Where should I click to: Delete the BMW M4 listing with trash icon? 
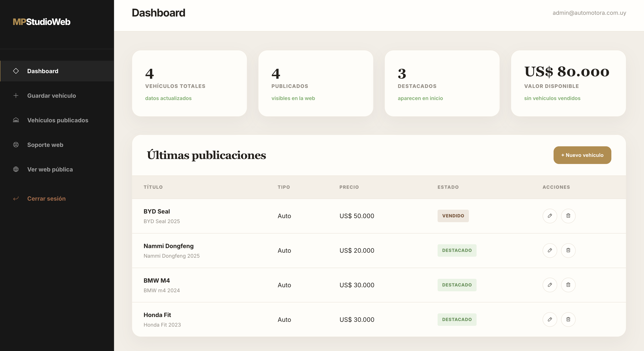pyautogui.click(x=568, y=285)
